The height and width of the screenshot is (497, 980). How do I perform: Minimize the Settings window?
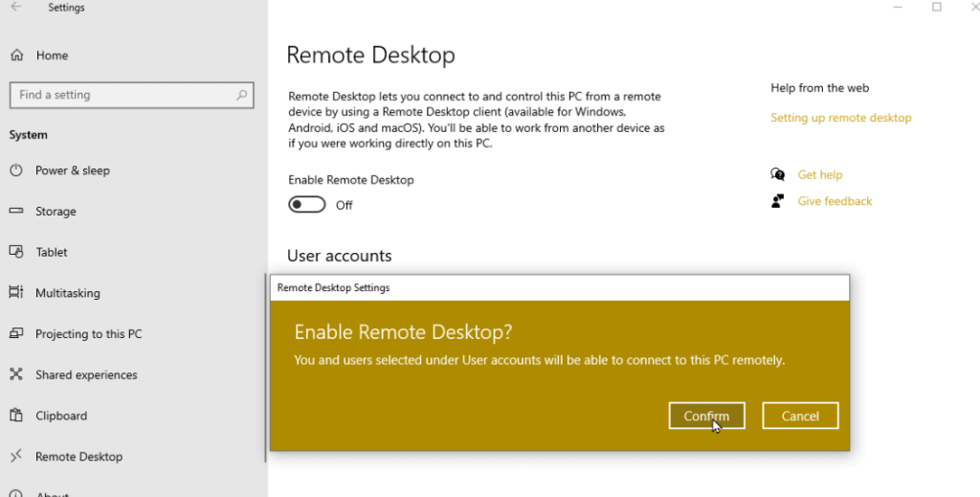tap(898, 7)
